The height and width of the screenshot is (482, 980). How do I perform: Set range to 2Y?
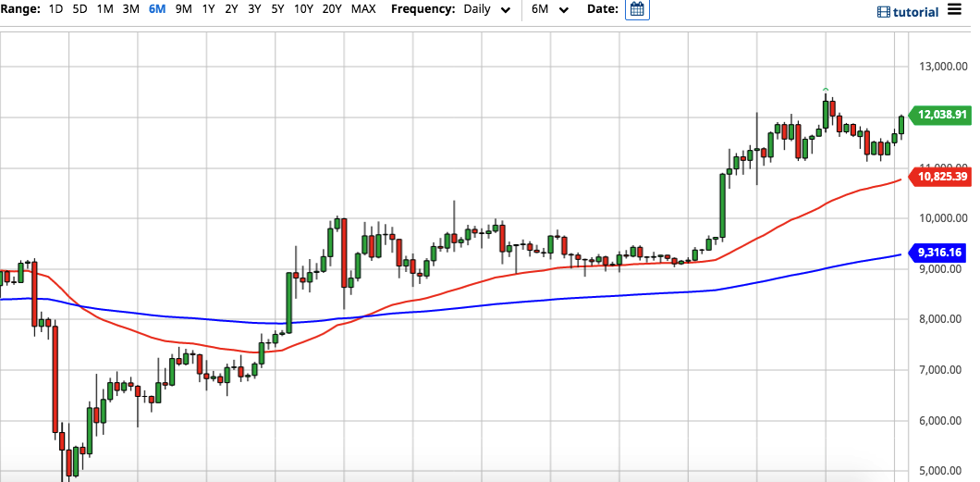tap(231, 9)
